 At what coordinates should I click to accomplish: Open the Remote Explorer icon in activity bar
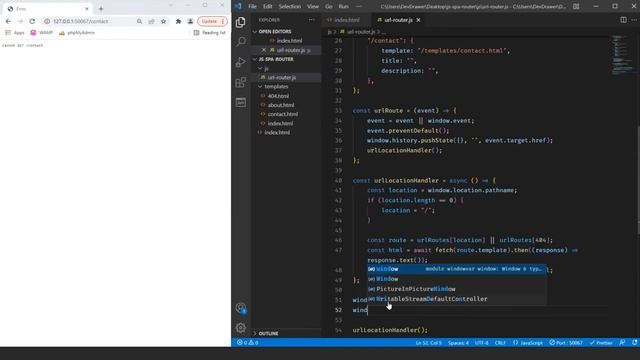pyautogui.click(x=241, y=102)
